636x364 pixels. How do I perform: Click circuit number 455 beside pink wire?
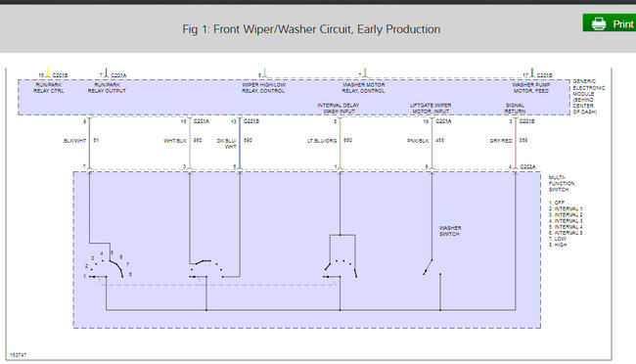(440, 140)
